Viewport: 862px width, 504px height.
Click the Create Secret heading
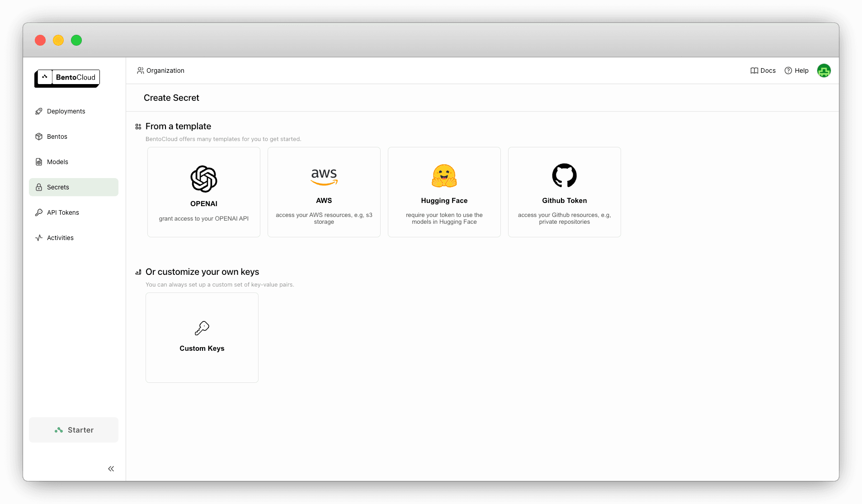[x=171, y=98]
